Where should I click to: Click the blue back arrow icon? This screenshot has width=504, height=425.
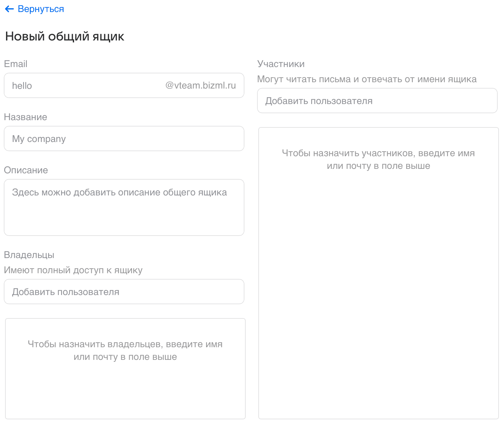(x=9, y=9)
